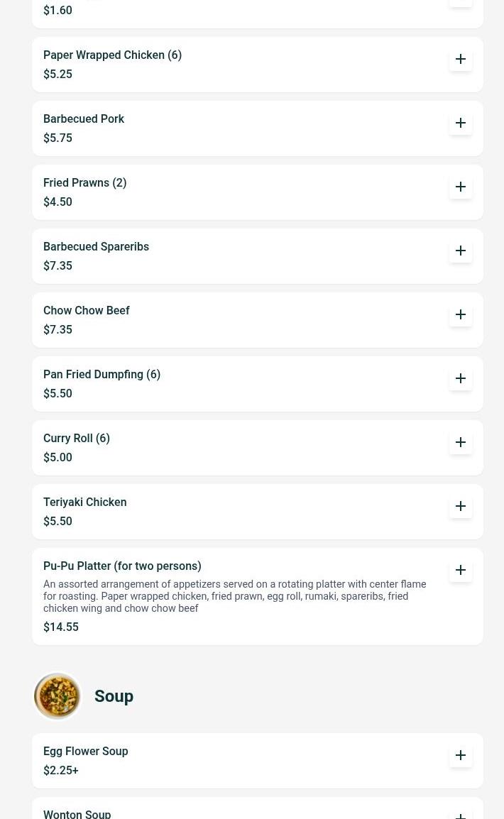Open the Curry Roll (6) item name
The image size is (504, 819).
pyautogui.click(x=77, y=439)
